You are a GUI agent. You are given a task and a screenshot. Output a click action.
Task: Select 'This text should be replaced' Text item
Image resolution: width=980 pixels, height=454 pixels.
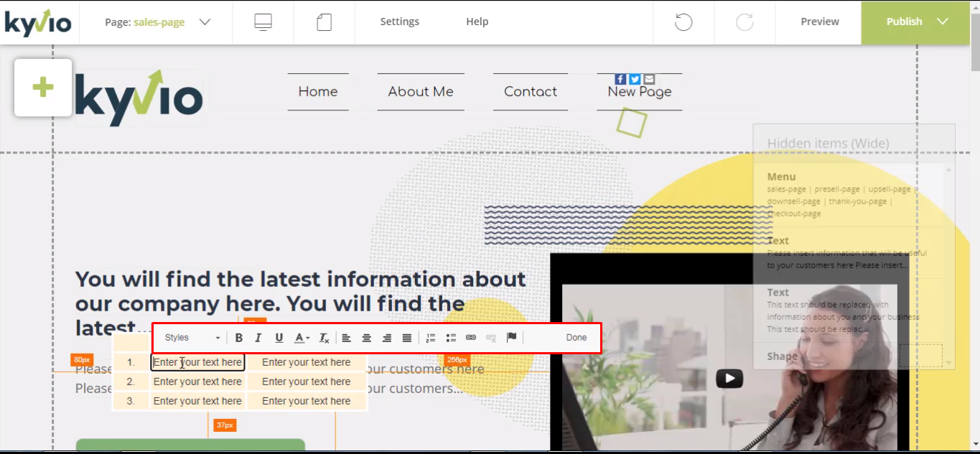(x=849, y=310)
